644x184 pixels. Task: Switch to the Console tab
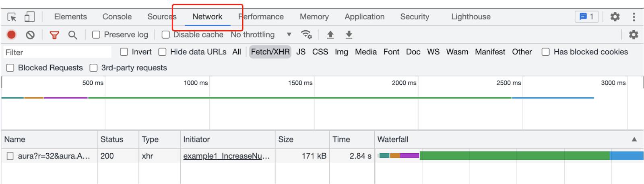point(117,17)
